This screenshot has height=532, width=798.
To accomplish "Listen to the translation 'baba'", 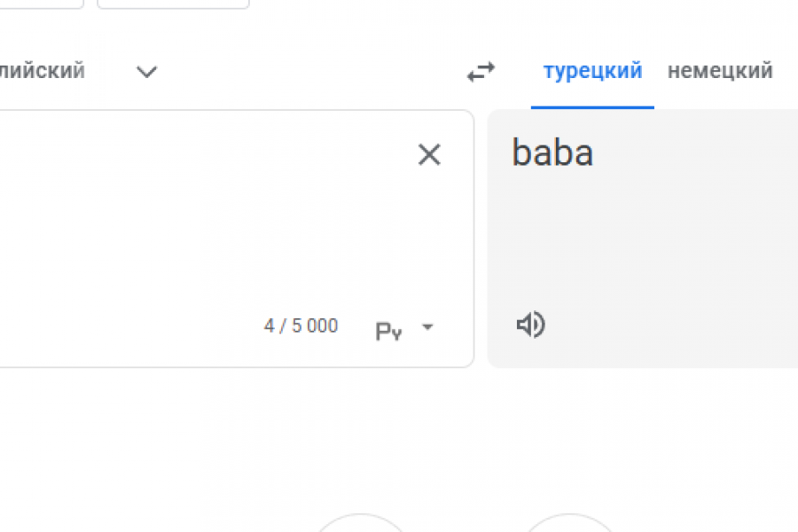I will pos(530,325).
